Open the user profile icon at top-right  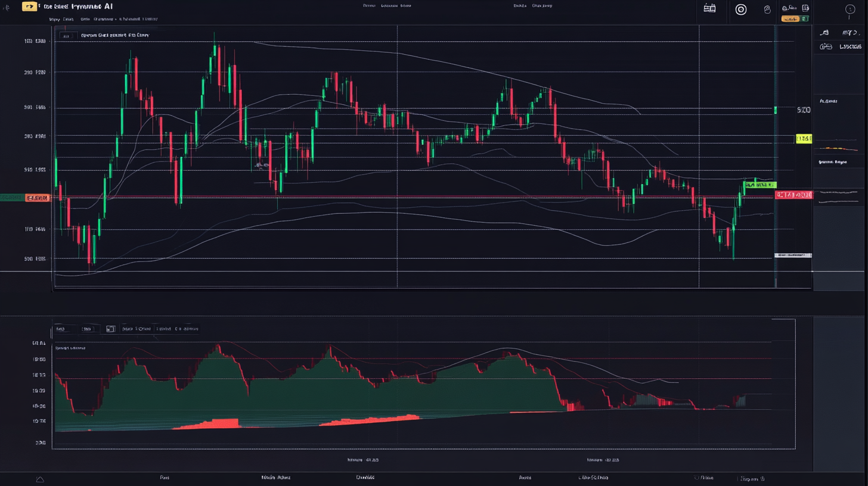850,8
